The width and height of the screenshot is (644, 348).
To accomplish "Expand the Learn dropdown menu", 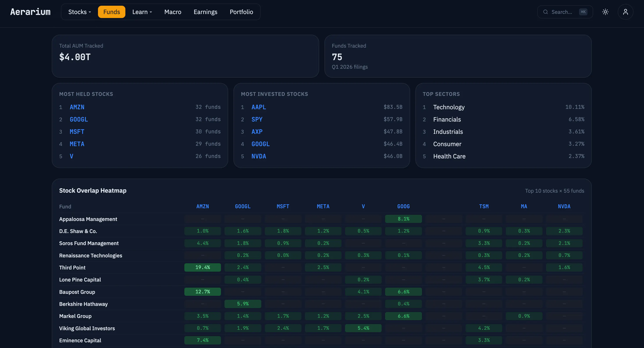I will click(x=142, y=12).
